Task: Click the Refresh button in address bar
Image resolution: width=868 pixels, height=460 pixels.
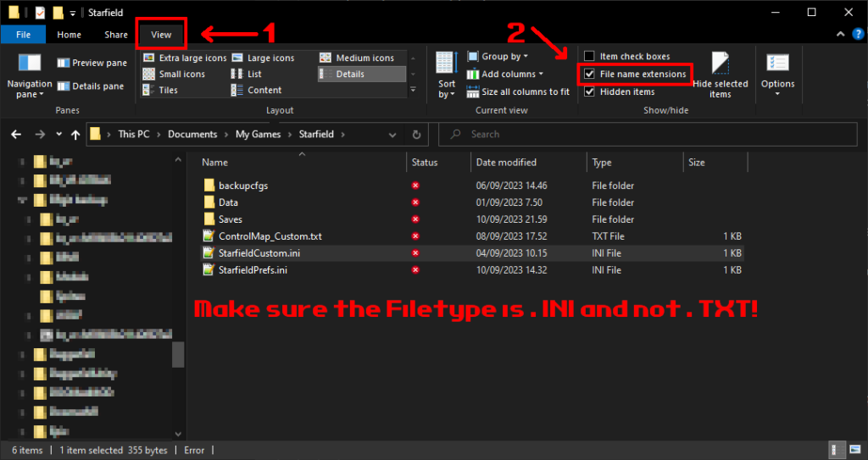Action: point(416,134)
